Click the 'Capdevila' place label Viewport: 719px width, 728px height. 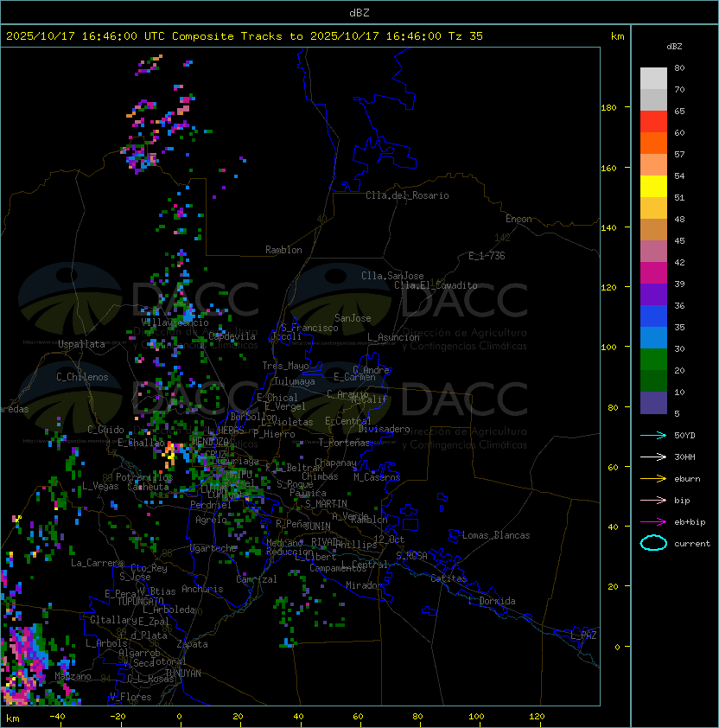tap(232, 336)
